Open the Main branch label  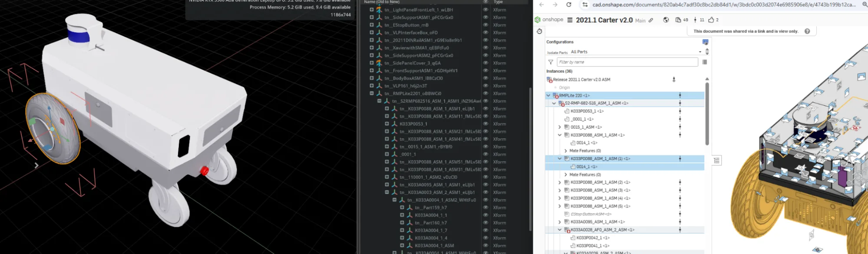pos(640,20)
